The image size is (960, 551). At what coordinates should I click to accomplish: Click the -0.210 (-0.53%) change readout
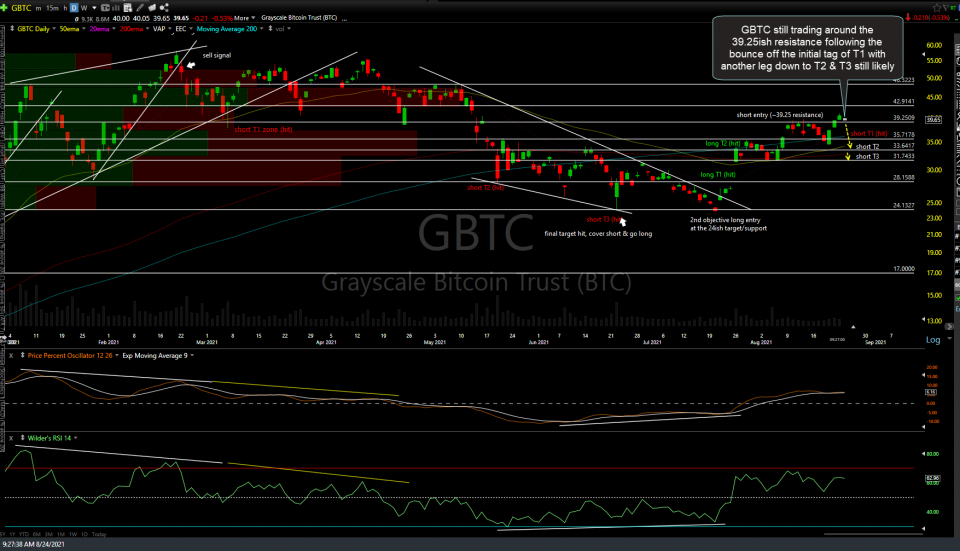point(931,18)
